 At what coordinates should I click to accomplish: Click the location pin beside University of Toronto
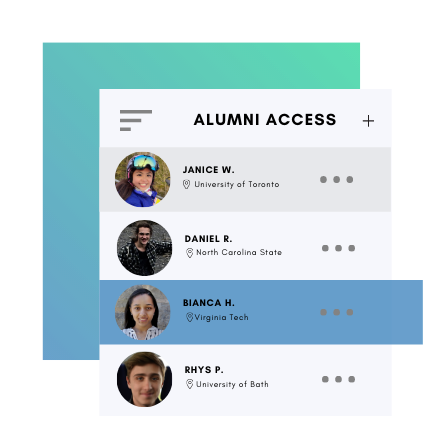pyautogui.click(x=186, y=184)
